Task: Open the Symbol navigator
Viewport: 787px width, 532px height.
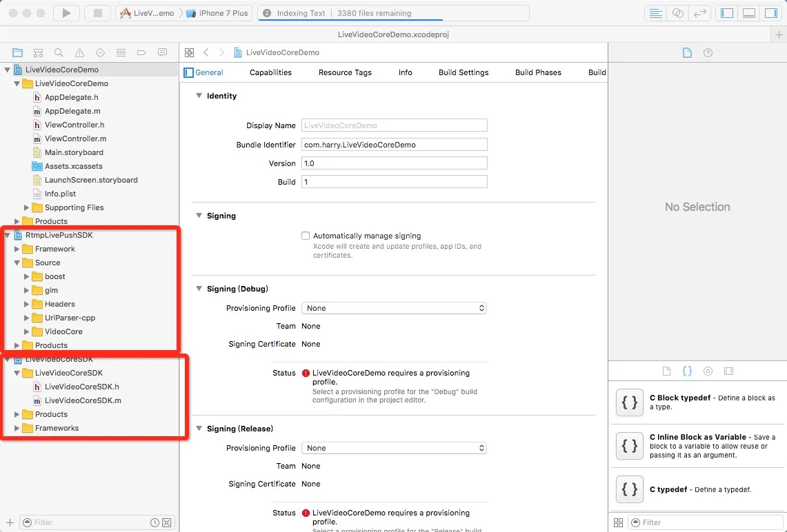Action: (x=38, y=52)
